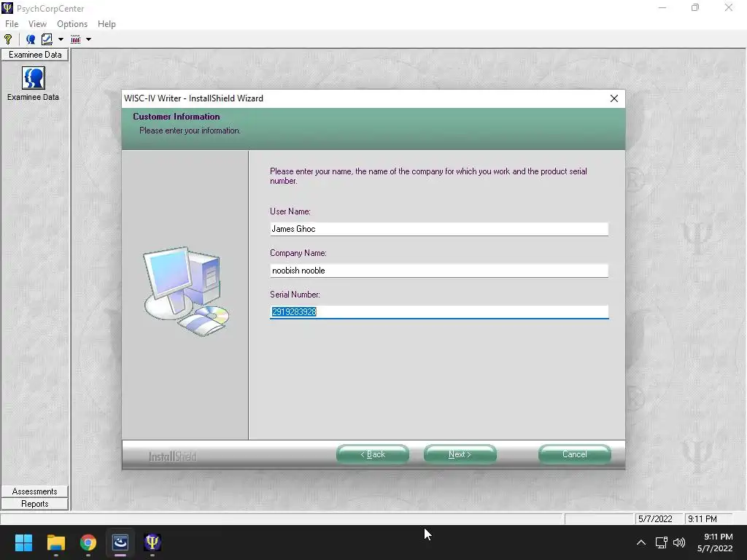
Task: Click the WISC-IV Writer wizard title text
Action: [x=193, y=98]
